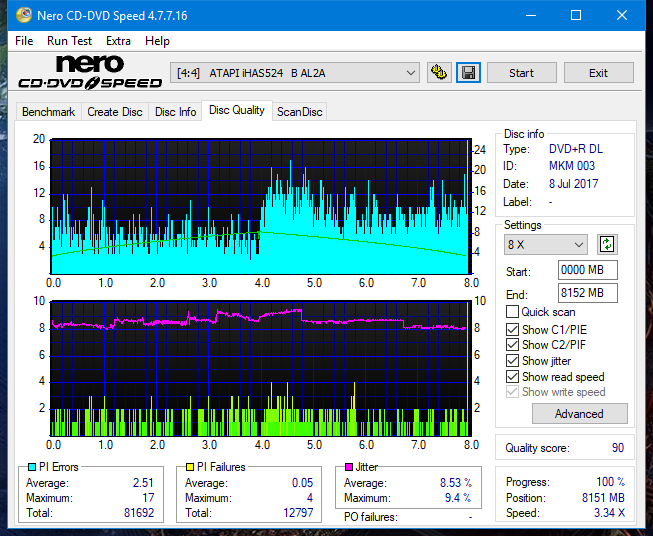Viewport: 653px width, 536px height.
Task: Click the magenta Jitter color swatch
Action: click(349, 467)
